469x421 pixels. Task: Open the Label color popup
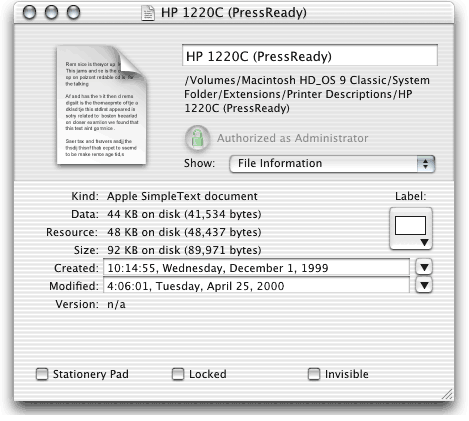click(411, 229)
